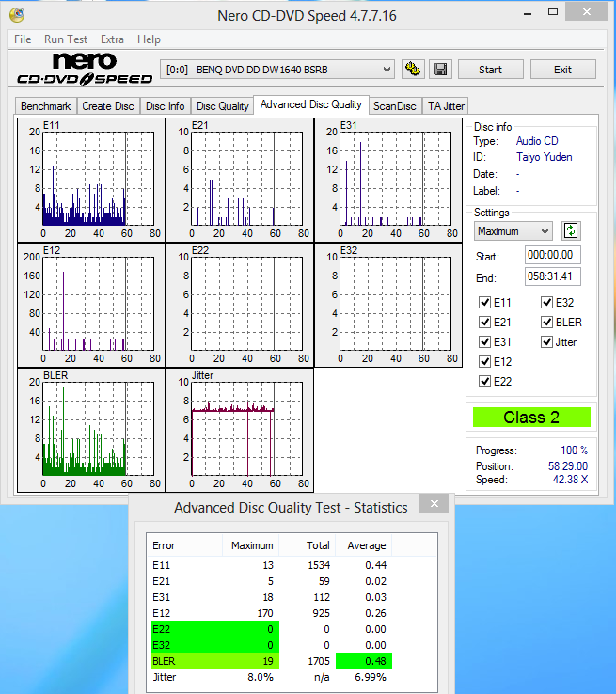Click the save floppy disk icon

point(440,69)
